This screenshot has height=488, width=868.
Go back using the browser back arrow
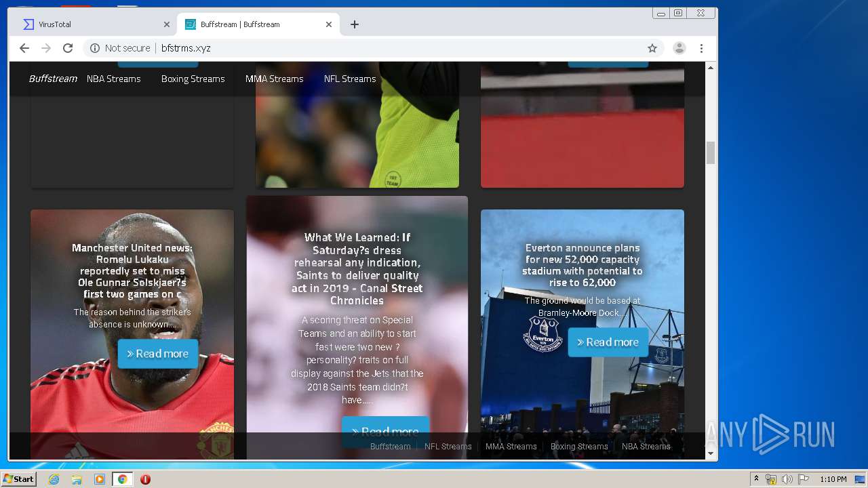(24, 48)
